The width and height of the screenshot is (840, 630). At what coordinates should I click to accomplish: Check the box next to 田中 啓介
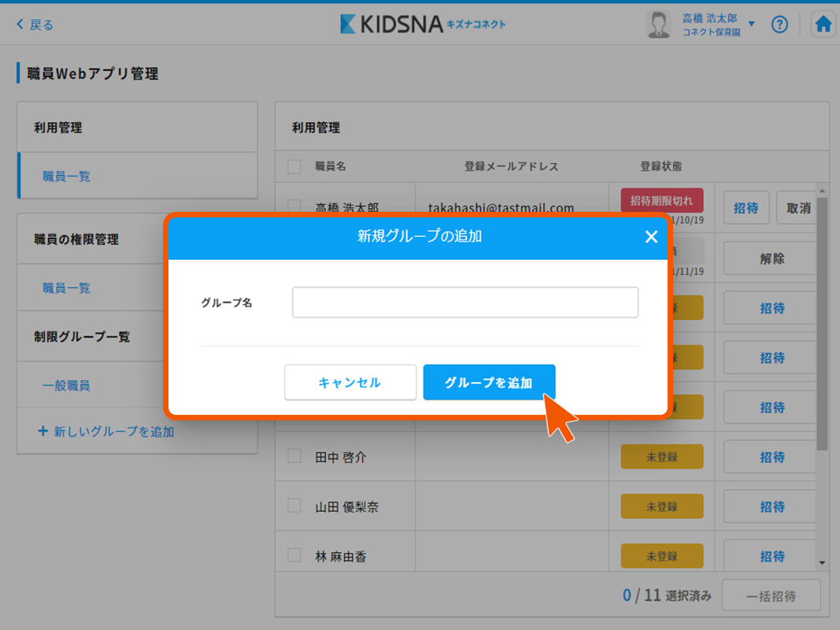click(x=294, y=456)
